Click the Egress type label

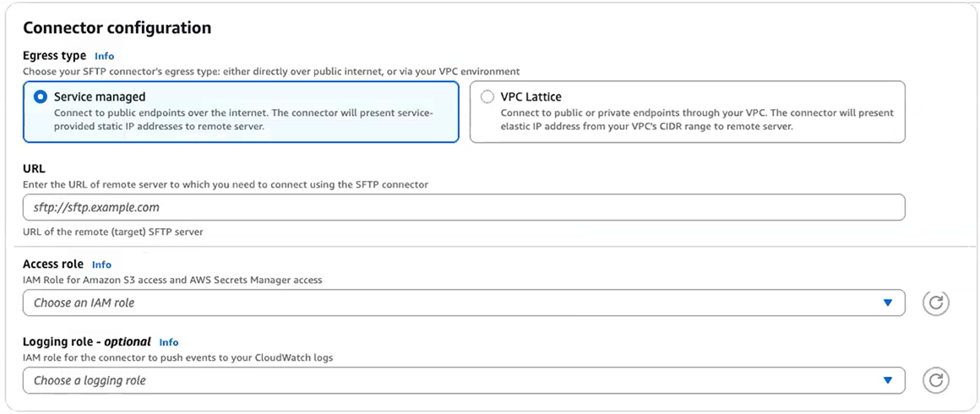(x=54, y=56)
